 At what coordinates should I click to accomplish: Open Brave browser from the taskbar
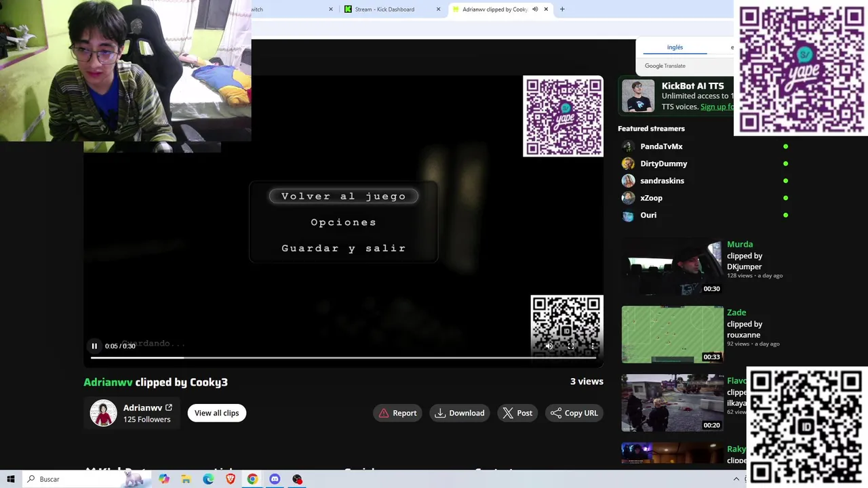pyautogui.click(x=231, y=479)
